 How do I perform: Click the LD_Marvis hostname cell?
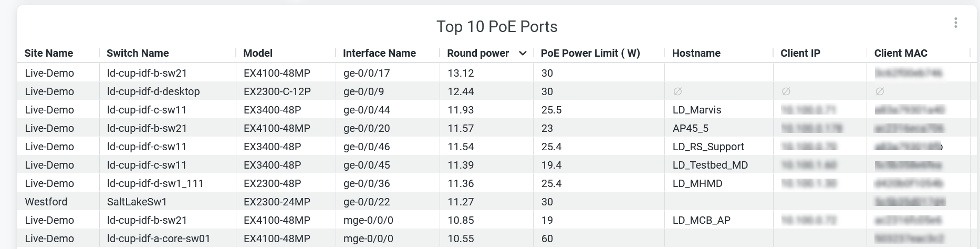tap(696, 110)
